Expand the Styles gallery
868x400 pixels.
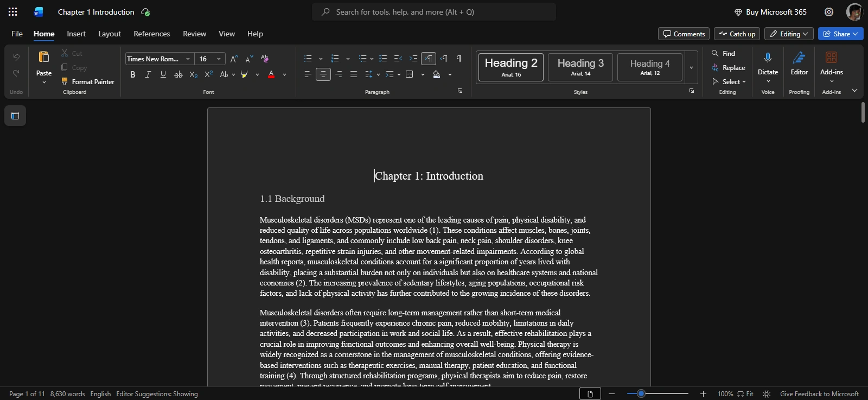pos(691,67)
